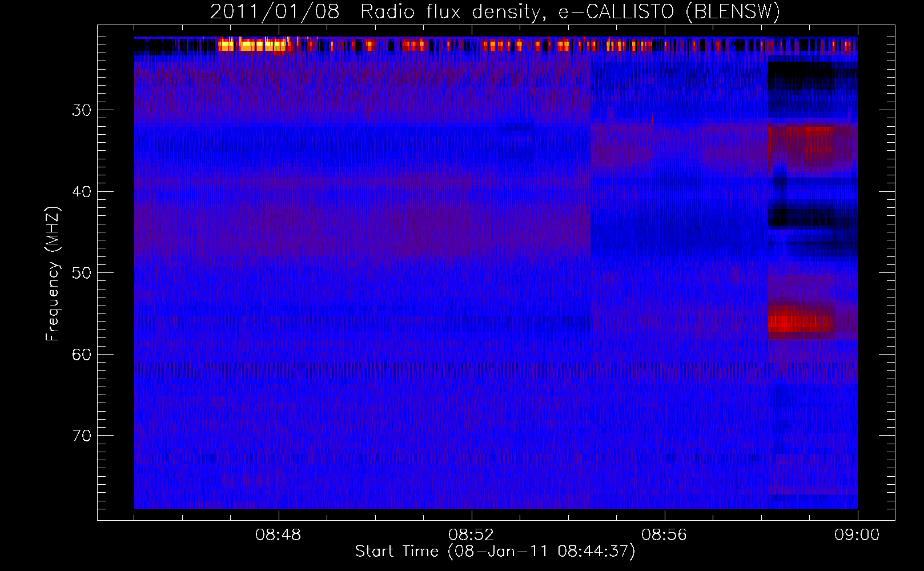Click the 'Start Time (08-Jan-11 08:44:37)' label
Image resolution: width=924 pixels, height=571 pixels.
click(x=495, y=552)
